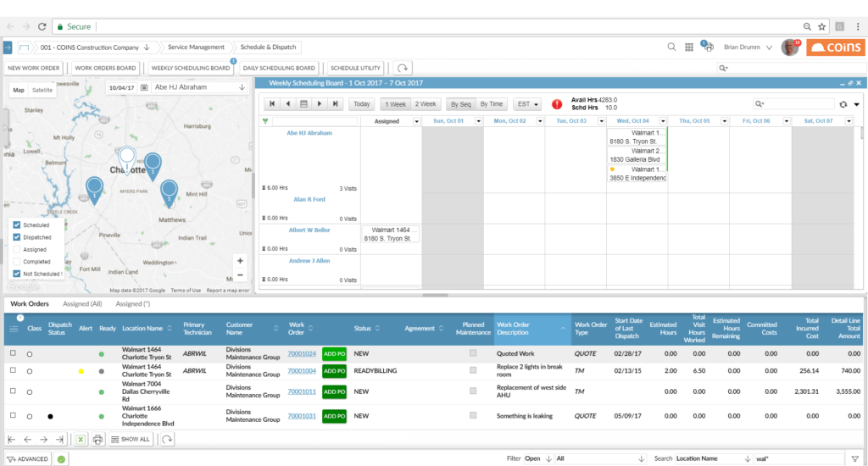This screenshot has height=466, width=868.
Task: Click the filter funnel at bottom right
Action: pyautogui.click(x=855, y=459)
